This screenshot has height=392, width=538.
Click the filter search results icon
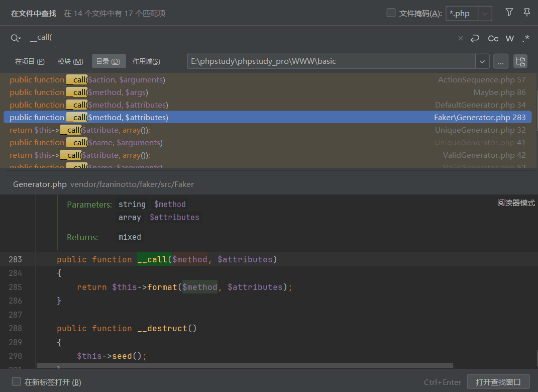tap(509, 13)
